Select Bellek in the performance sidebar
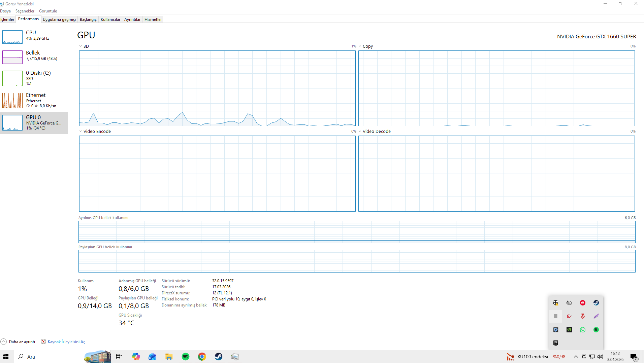The image size is (644, 363). [x=34, y=57]
